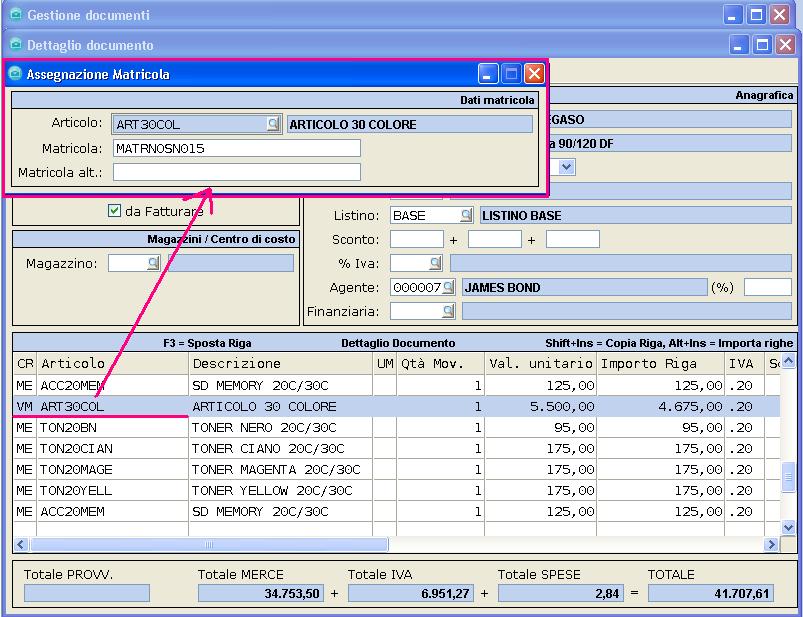Select the ART30COL grid row

tap(396, 406)
